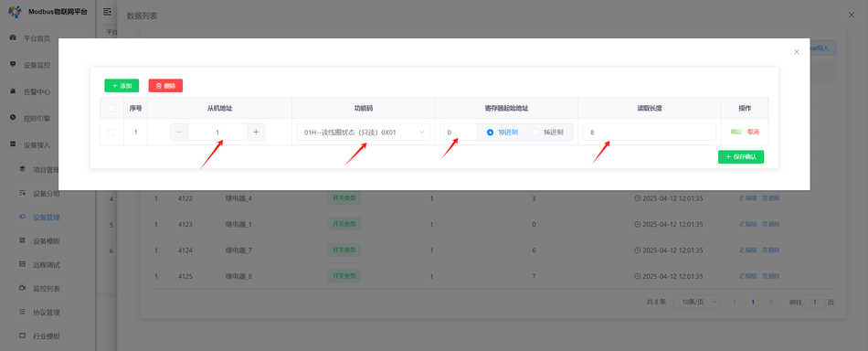Viewport: 868px width, 351px height.
Task: Click the 设备管理 icon in the sidebar
Action: click(22, 217)
